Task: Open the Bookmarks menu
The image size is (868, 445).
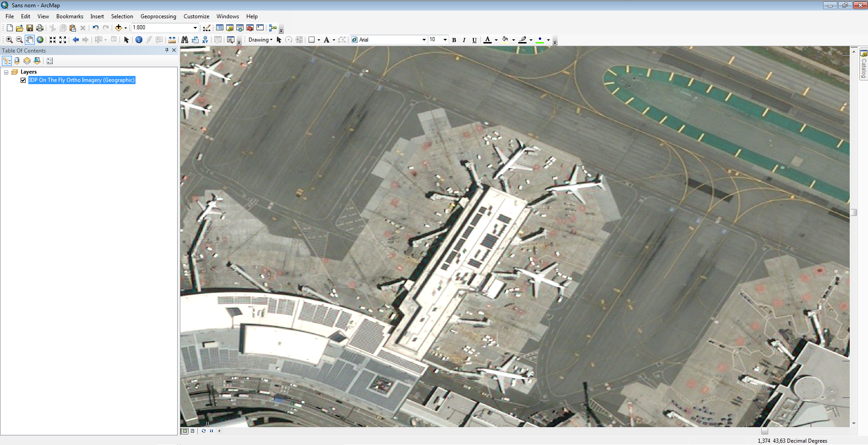Action: tap(70, 16)
